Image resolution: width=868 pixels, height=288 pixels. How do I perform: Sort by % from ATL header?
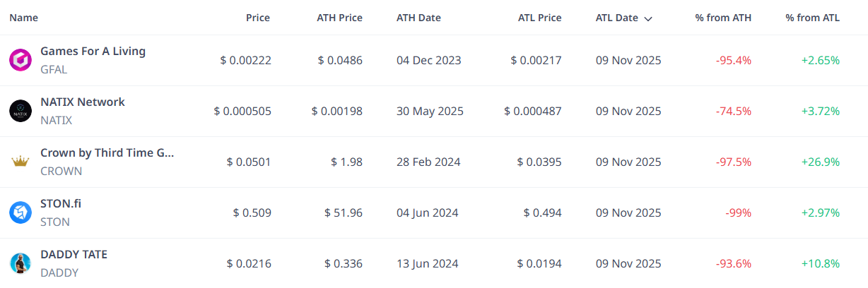[x=812, y=18]
